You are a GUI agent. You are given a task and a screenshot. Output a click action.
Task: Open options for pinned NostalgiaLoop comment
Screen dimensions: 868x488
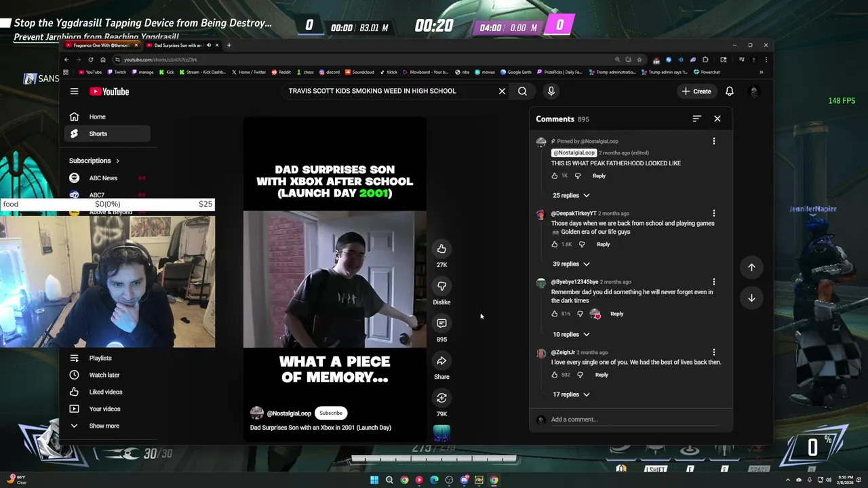pyautogui.click(x=713, y=141)
